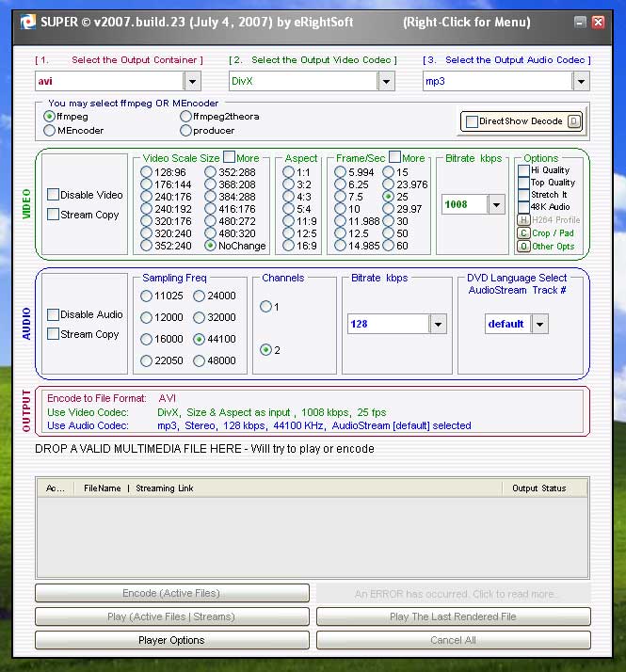Set aspect ratio to 16:9

point(289,246)
